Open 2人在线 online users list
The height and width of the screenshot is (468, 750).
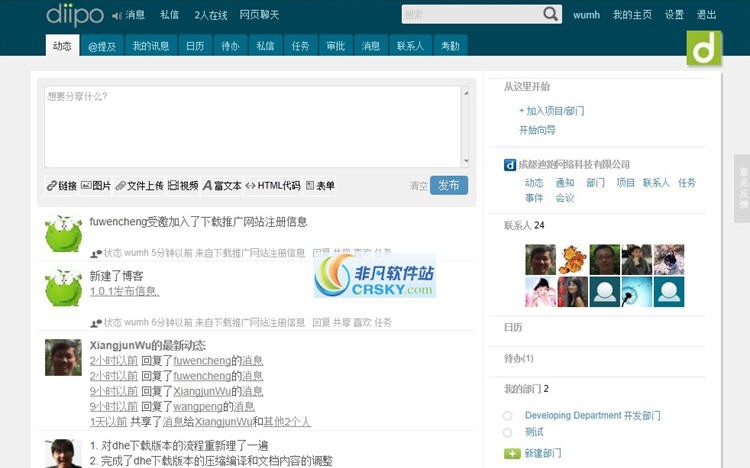[x=210, y=15]
